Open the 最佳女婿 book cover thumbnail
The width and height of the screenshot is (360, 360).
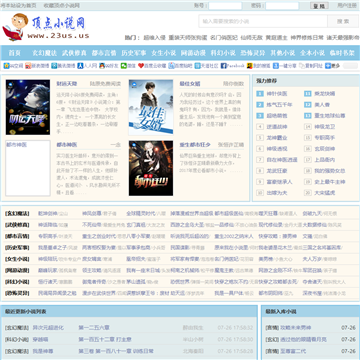coord(151,107)
